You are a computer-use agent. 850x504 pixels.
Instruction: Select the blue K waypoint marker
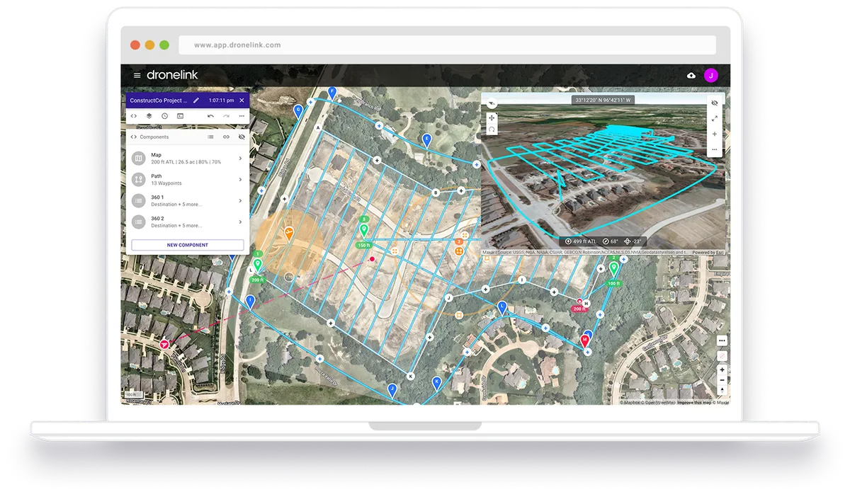click(x=437, y=384)
